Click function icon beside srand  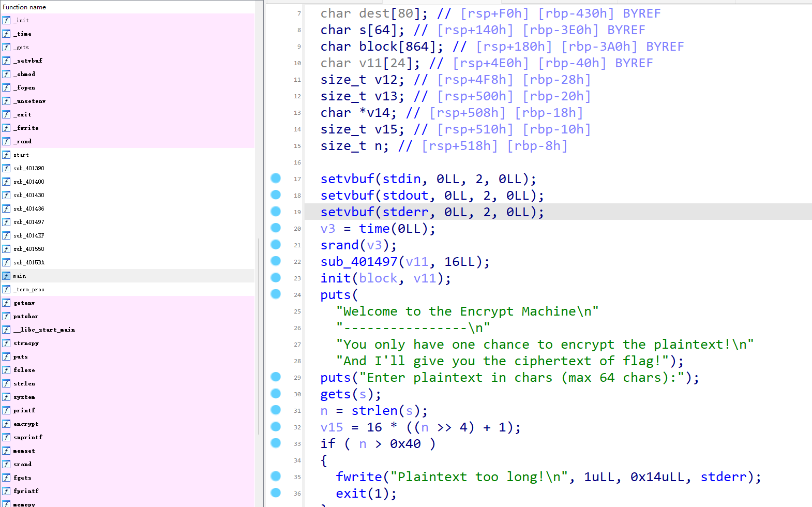(x=6, y=464)
